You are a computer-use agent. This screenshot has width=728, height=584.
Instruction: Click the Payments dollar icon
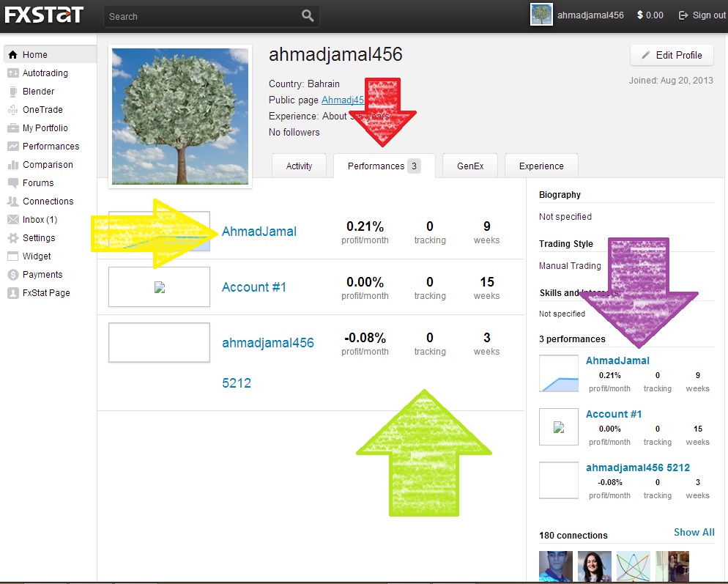tap(12, 275)
